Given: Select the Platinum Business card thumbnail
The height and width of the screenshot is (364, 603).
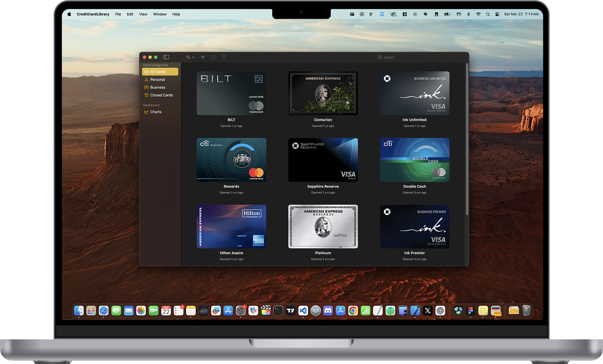Looking at the screenshot, I should pyautogui.click(x=323, y=226).
